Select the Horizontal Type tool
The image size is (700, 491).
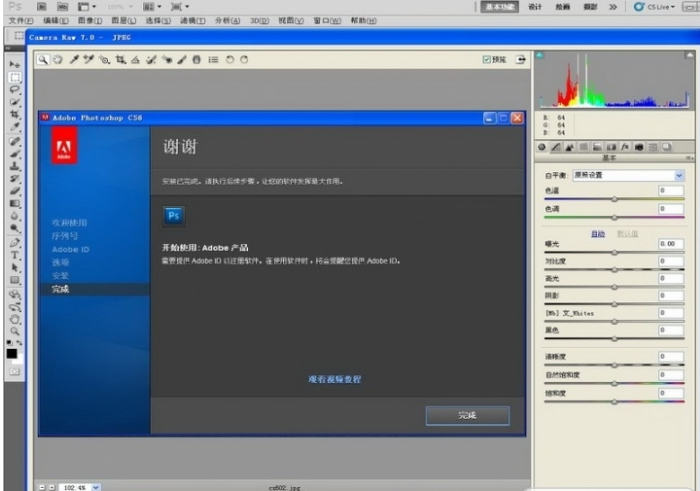click(x=14, y=255)
